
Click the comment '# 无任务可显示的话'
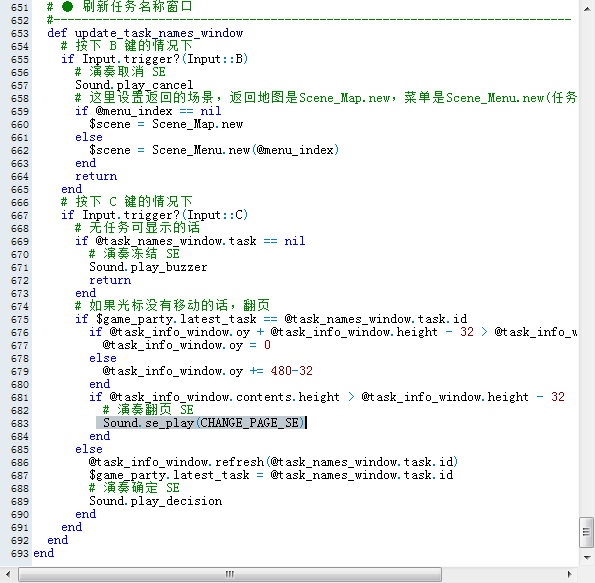tap(137, 228)
